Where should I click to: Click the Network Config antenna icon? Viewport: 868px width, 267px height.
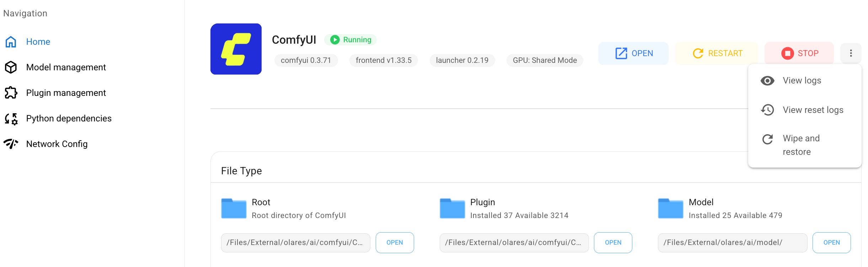[x=11, y=144]
